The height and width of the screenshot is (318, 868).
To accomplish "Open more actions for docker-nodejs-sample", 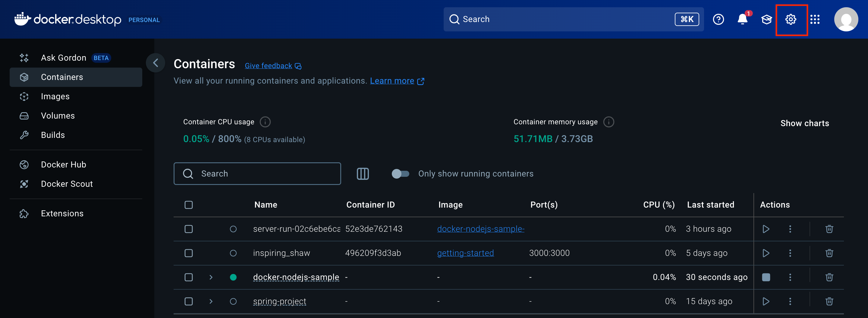I will [790, 277].
